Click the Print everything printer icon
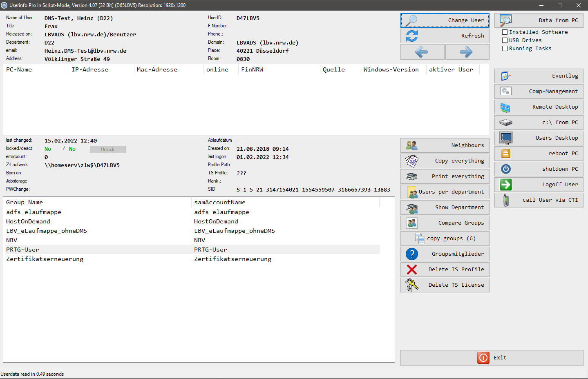 click(x=412, y=176)
